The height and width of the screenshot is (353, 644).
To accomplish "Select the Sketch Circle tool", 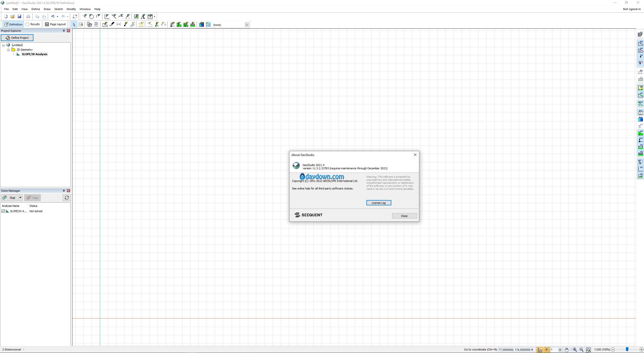I will [x=91, y=16].
